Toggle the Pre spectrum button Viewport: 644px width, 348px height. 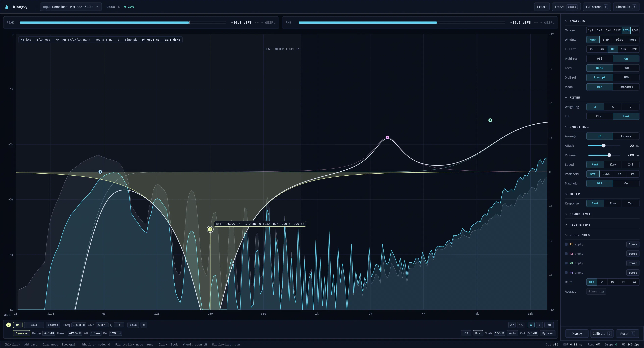tap(478, 333)
